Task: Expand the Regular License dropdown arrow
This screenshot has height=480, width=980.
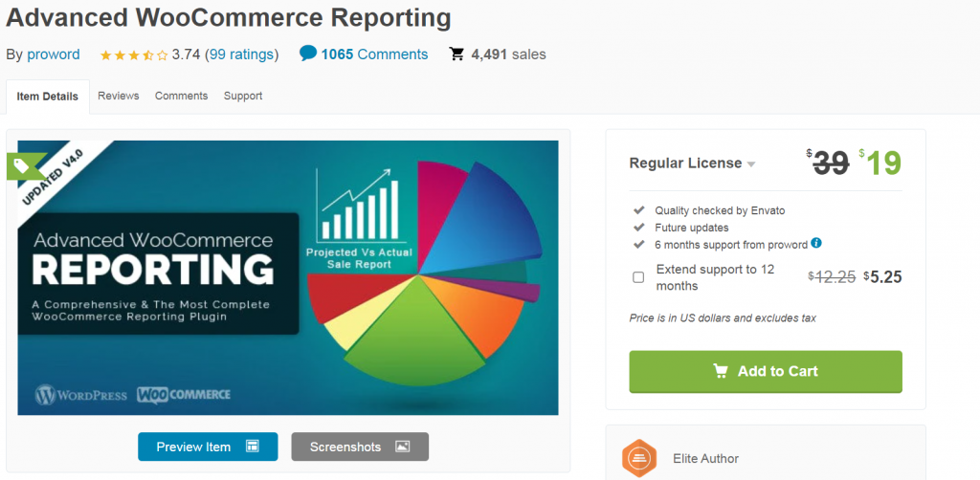Action: [x=751, y=164]
